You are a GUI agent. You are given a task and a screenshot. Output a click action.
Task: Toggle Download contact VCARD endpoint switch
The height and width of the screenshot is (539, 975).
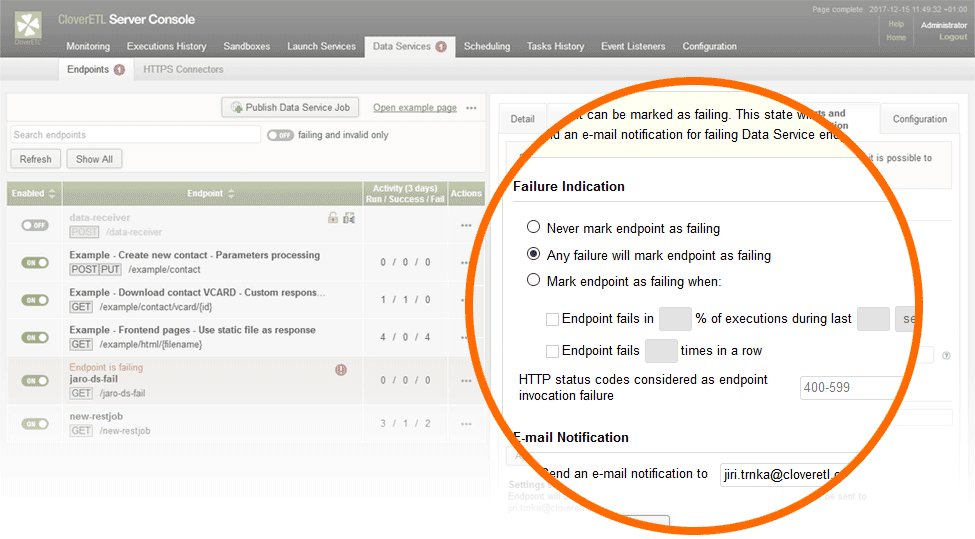(35, 300)
